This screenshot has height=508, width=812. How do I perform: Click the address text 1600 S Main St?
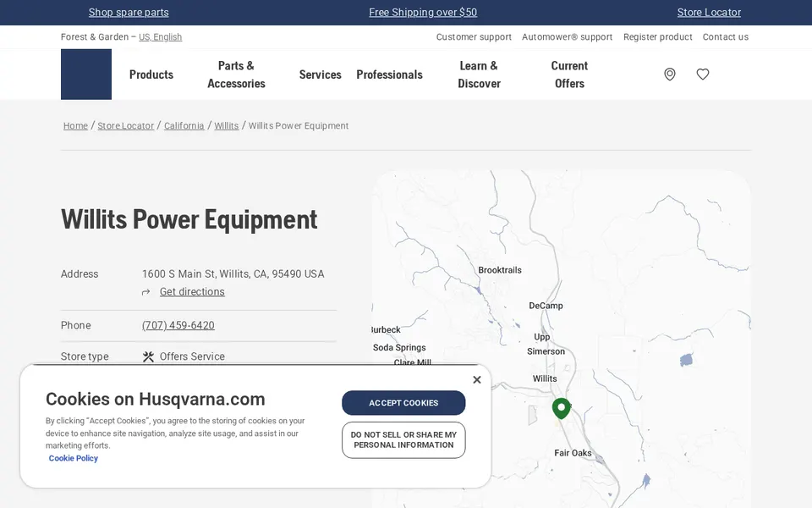click(233, 274)
